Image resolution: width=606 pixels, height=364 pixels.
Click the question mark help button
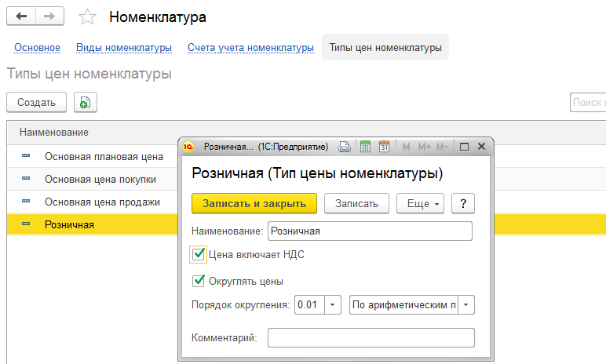pos(464,203)
